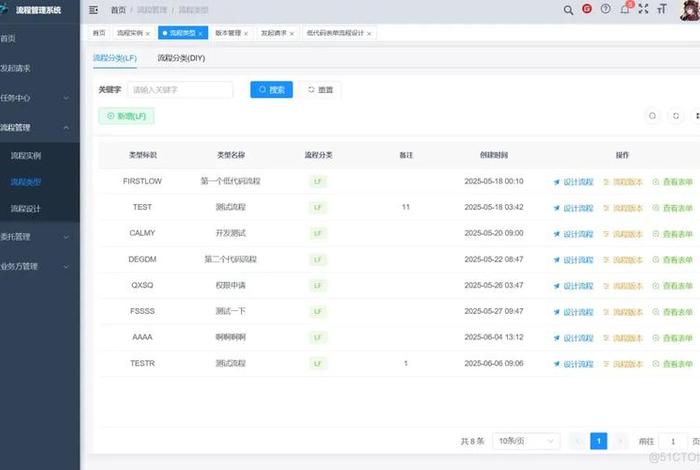Switch to the 首页 page tab
Screen dimensions: 700x470
tap(99, 33)
